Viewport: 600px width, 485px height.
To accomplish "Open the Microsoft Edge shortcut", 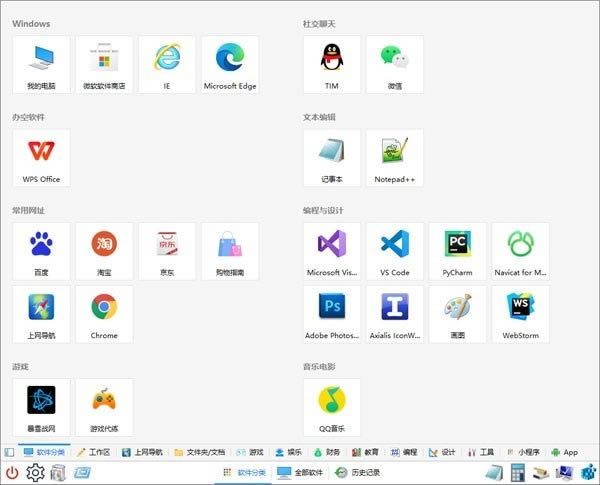I will (230, 65).
